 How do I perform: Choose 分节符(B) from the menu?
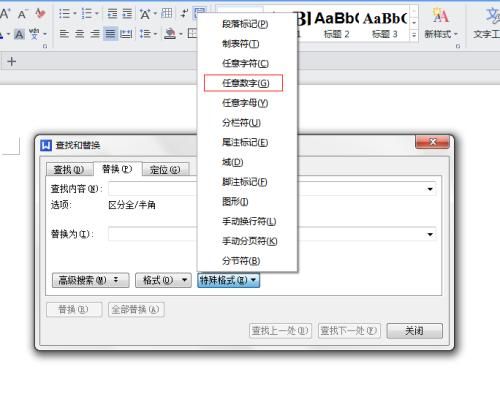(241, 261)
